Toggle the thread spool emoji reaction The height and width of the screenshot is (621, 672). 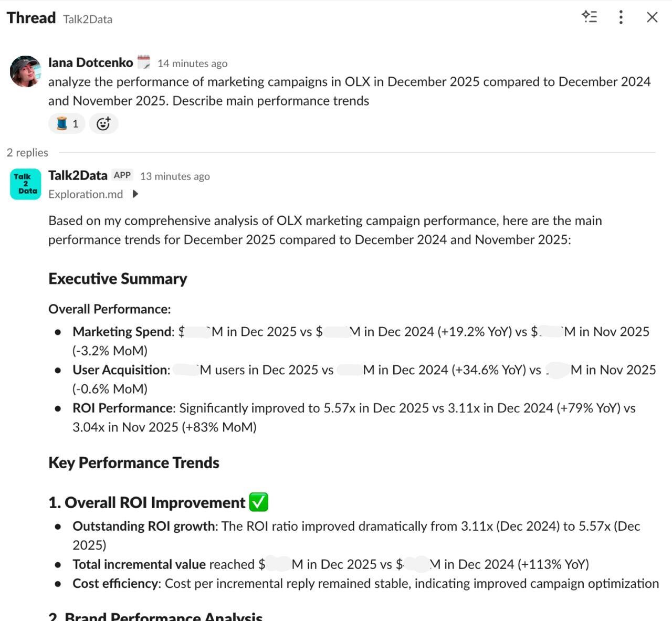(67, 124)
